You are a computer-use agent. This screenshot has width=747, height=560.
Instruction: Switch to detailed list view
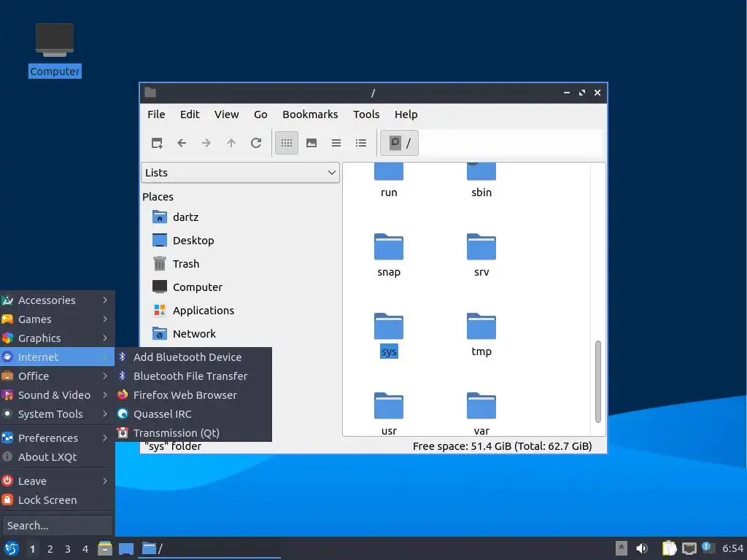click(x=361, y=143)
